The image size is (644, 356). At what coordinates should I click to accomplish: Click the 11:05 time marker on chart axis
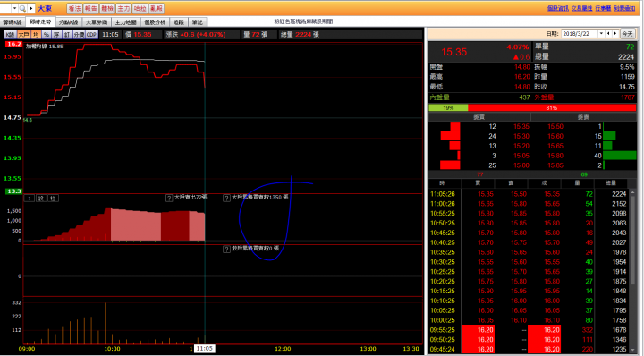point(204,349)
